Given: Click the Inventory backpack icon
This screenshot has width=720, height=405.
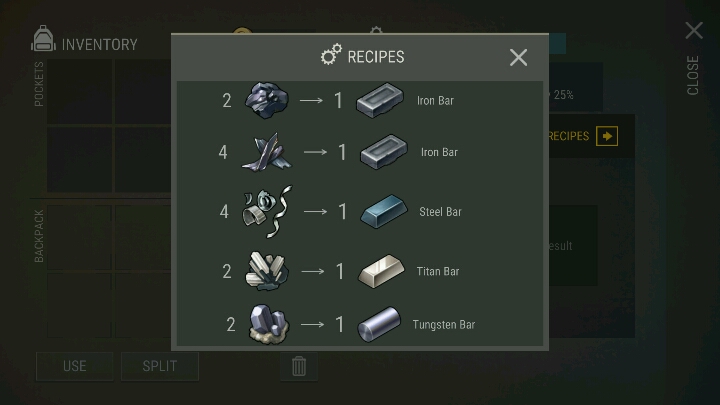Looking at the screenshot, I should 43,39.
